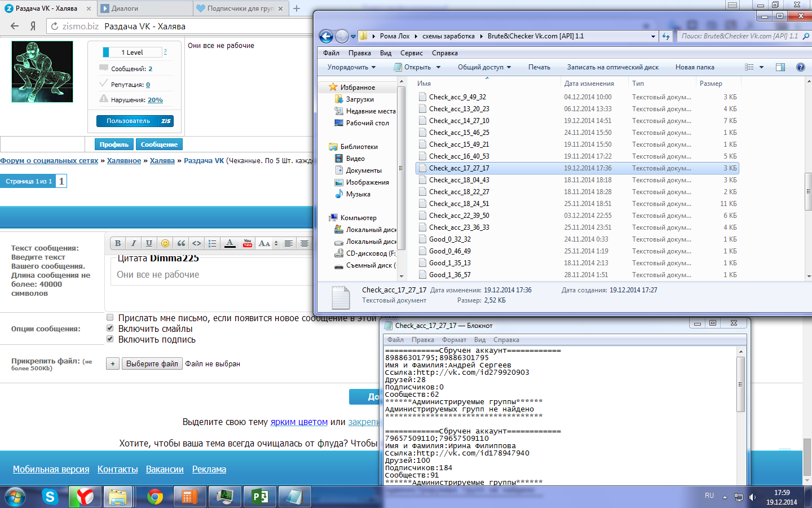Insert a code tag in the editor
Image resolution: width=812 pixels, height=508 pixels.
click(x=196, y=243)
